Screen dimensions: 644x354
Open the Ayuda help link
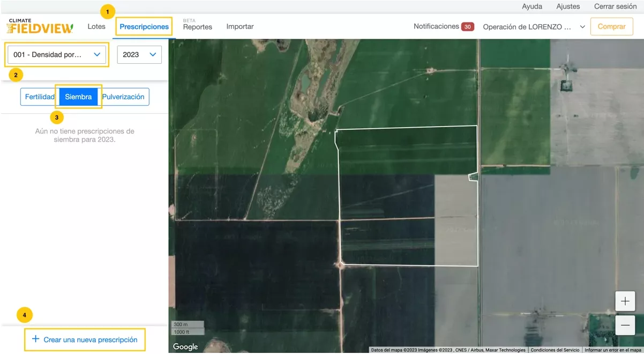[x=532, y=6]
